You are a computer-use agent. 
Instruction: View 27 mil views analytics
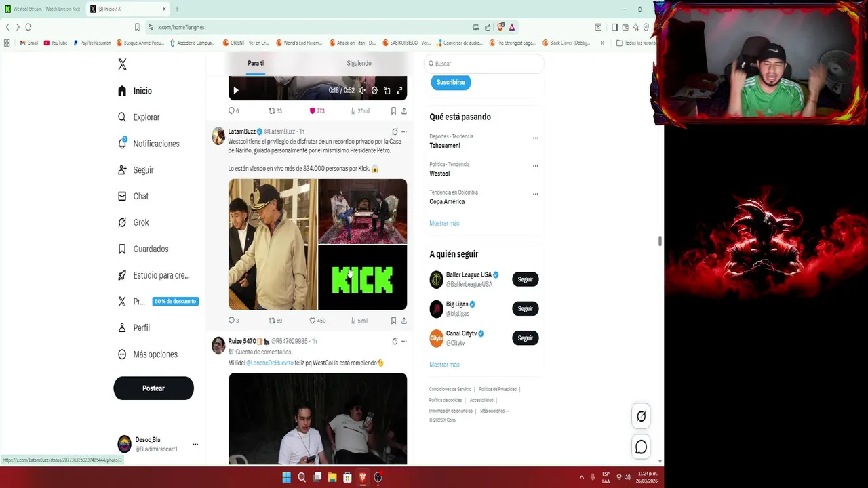pos(359,111)
